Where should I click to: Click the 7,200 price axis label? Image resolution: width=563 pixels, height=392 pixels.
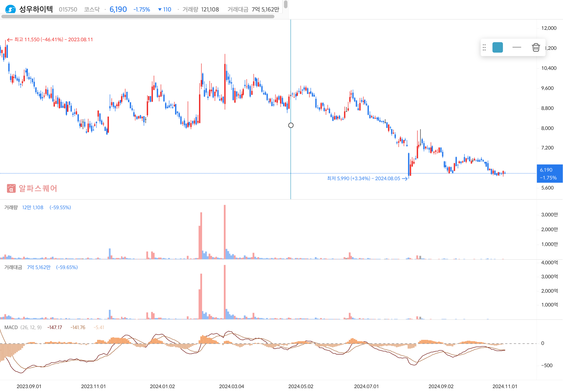coord(547,148)
